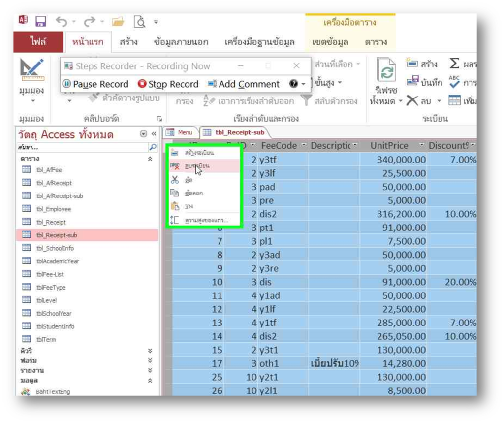Collapse the navigation pane with double-chevron button
This screenshot has width=504, height=423.
click(154, 134)
